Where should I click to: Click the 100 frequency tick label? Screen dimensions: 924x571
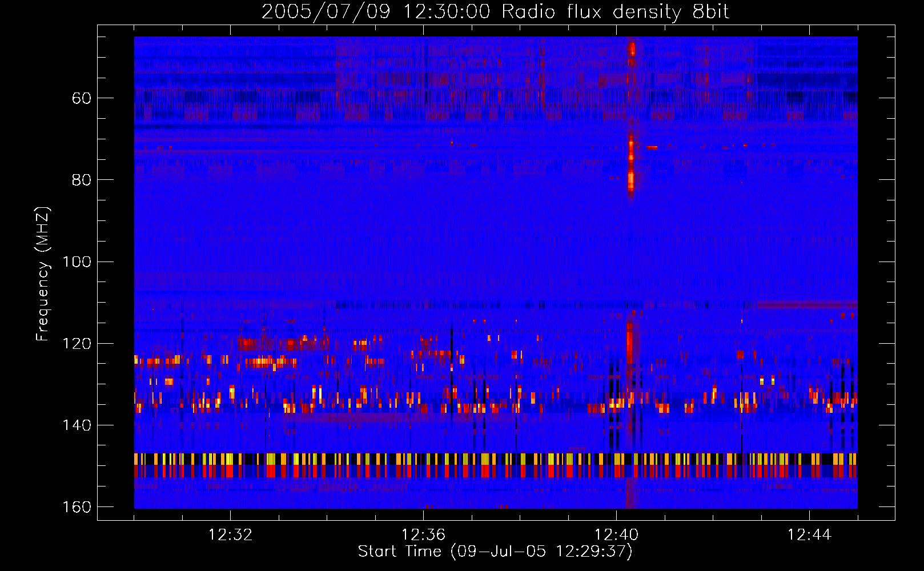point(77,262)
